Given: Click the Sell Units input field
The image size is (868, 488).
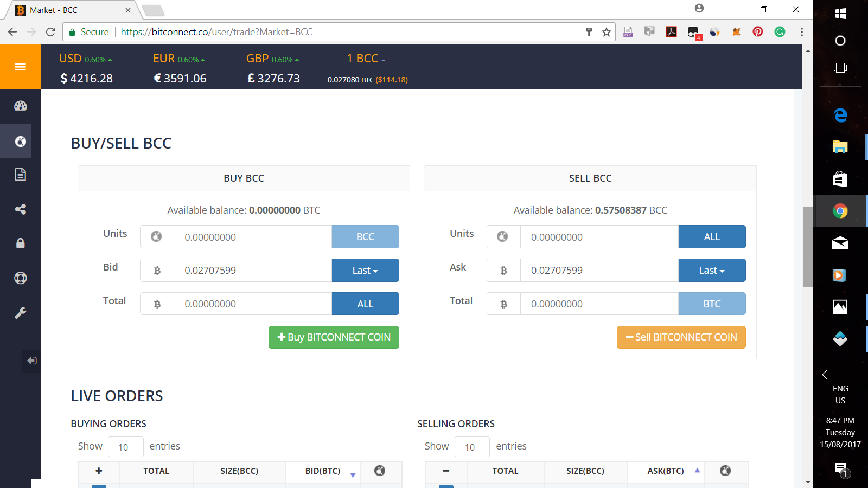Looking at the screenshot, I should (x=599, y=237).
